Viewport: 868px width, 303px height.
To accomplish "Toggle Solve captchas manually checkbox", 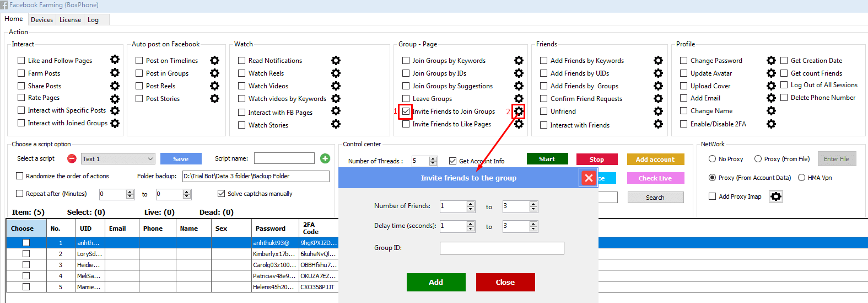I will tap(222, 194).
